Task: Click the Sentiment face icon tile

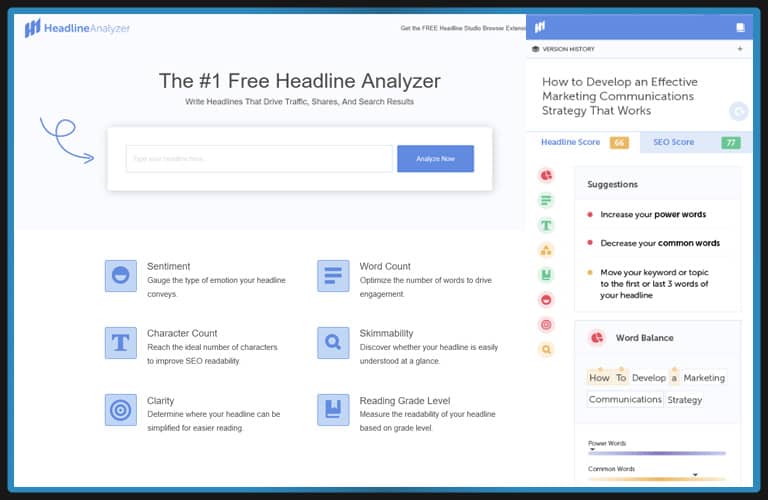Action: 120,276
